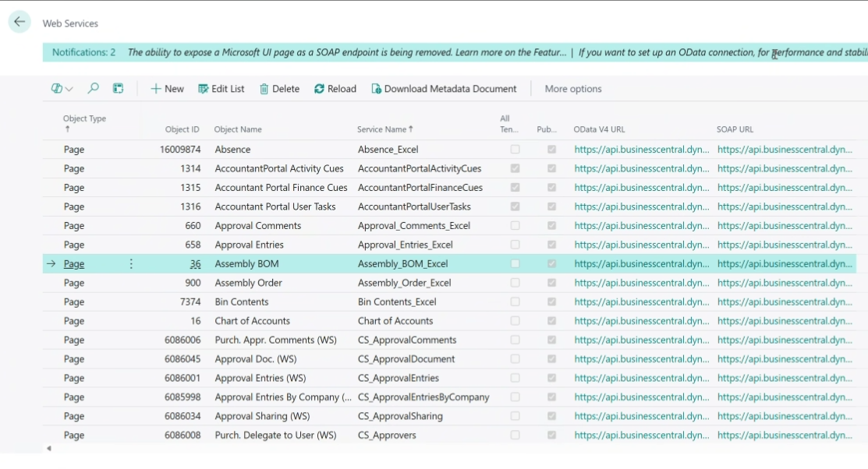Select object ID 16009874 cell
Screen dimensions: 868x469
click(180, 150)
